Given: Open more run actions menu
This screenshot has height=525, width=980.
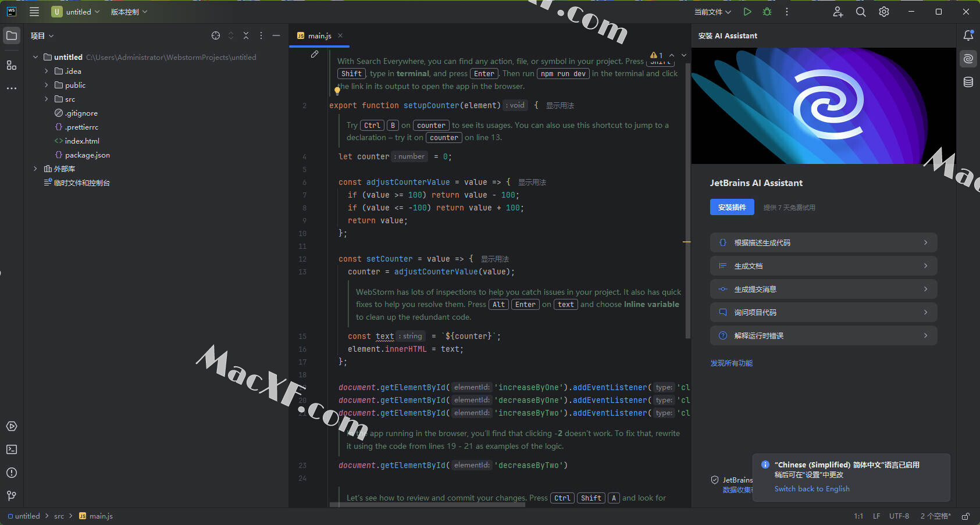Looking at the screenshot, I should [x=787, y=12].
